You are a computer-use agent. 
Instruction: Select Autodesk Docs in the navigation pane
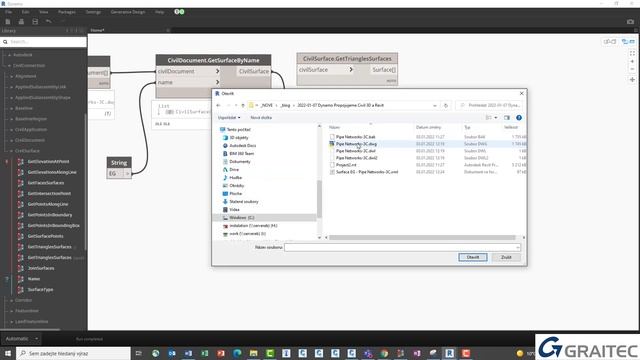pos(242,146)
